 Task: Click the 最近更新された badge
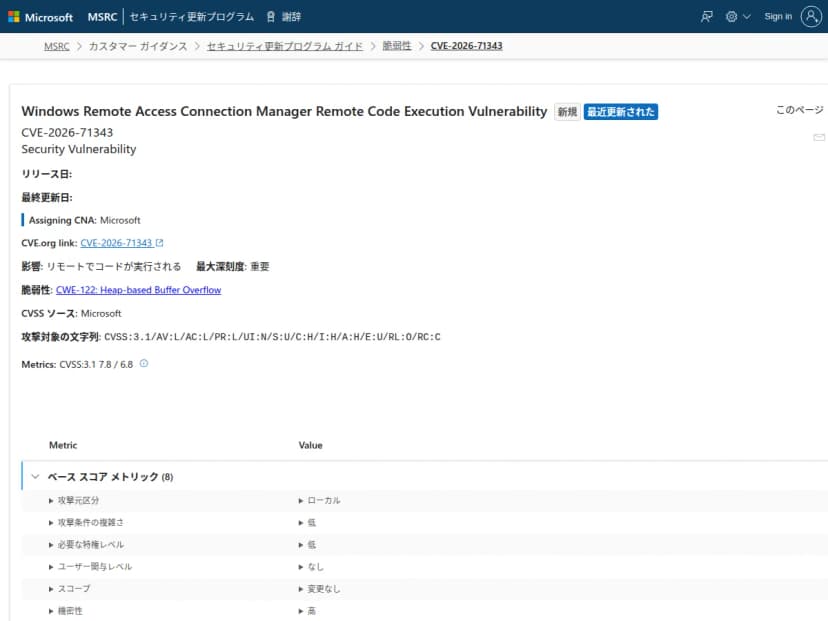(620, 112)
